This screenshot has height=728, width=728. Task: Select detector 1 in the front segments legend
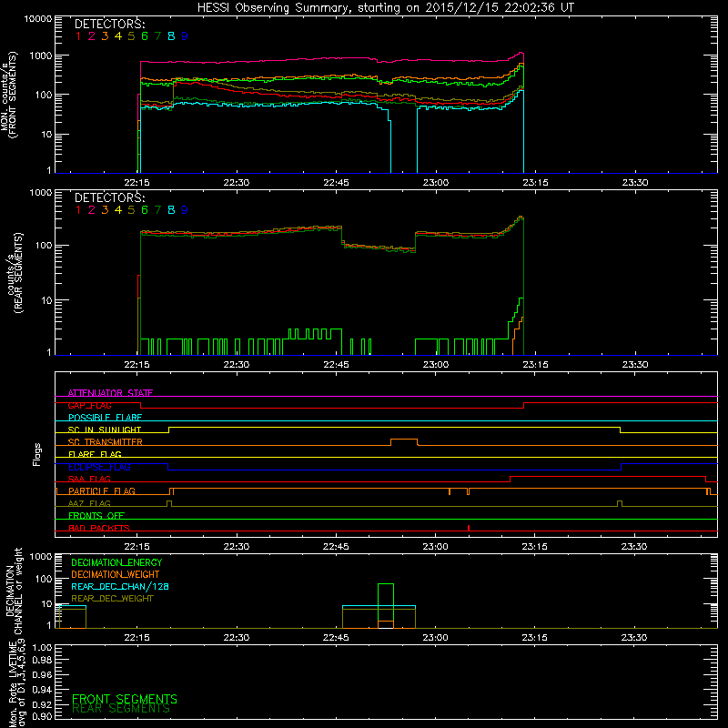coord(78,36)
